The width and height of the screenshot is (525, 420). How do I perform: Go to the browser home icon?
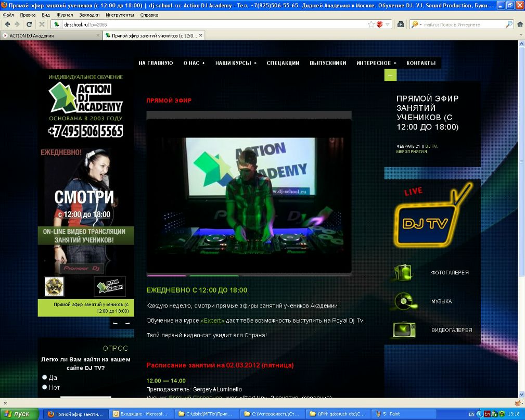[520, 24]
